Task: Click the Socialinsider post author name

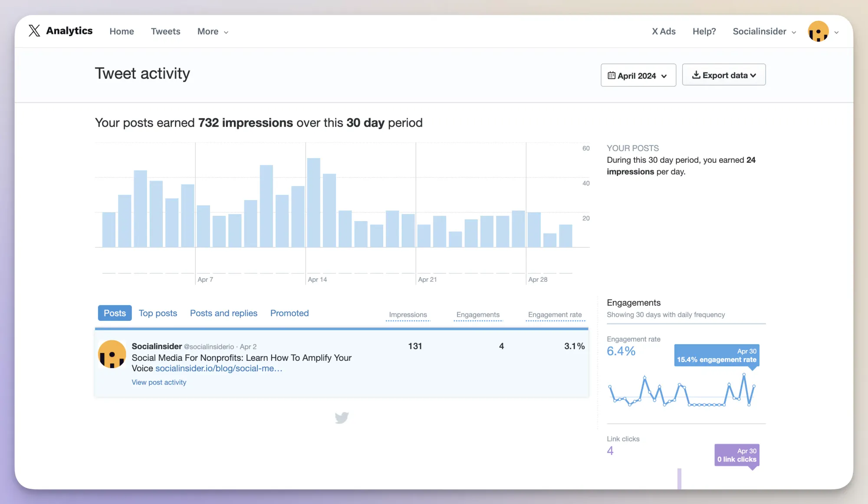Action: point(157,346)
